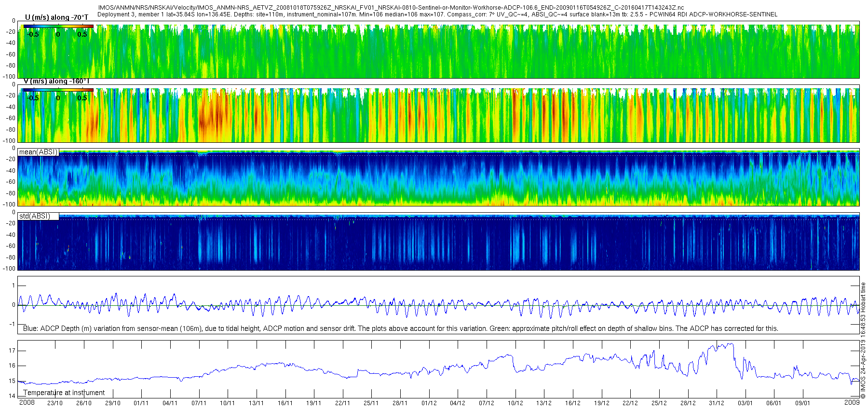The height and width of the screenshot is (410, 868).
Task: Click the '28/12' date tick label
Action: 688,403
